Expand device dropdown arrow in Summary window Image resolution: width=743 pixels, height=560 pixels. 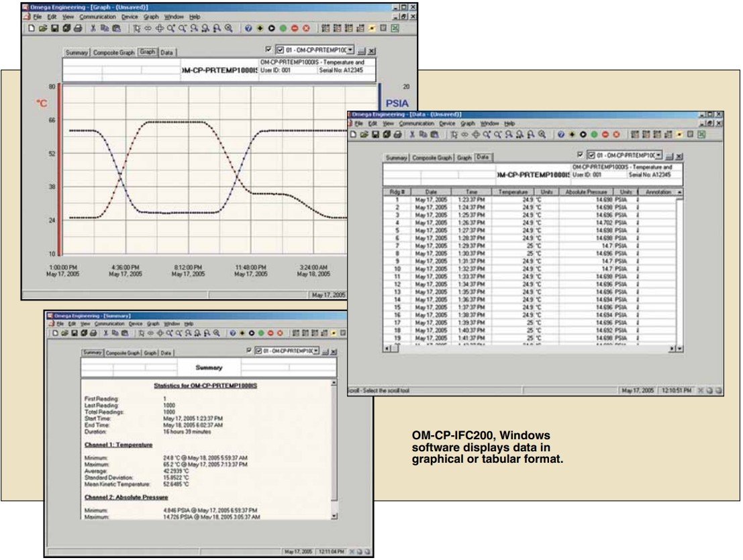315,351
